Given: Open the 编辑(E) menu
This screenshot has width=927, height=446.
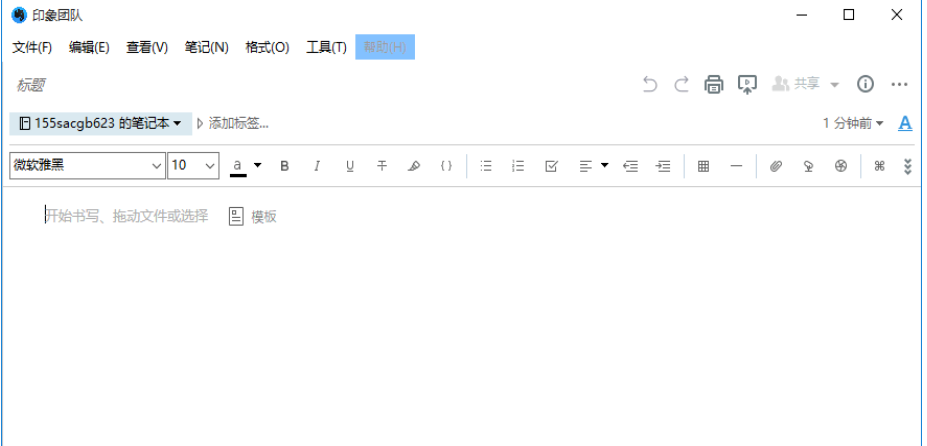Looking at the screenshot, I should 89,48.
